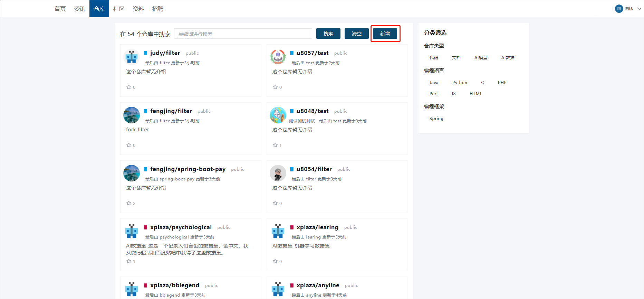The height and width of the screenshot is (299, 644).
Task: Click the star icon on u8057/test
Action: (x=275, y=87)
